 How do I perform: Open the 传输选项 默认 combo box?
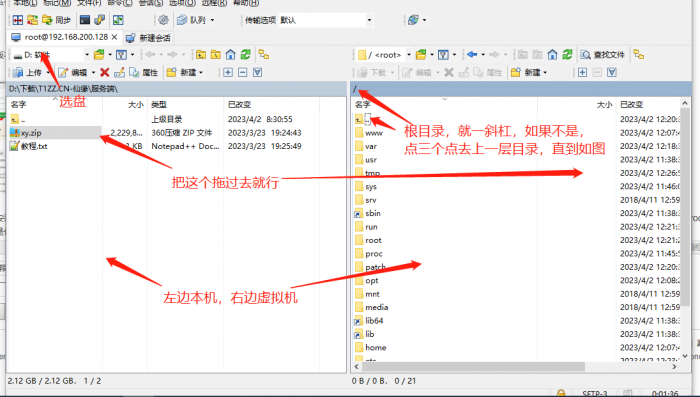click(326, 20)
